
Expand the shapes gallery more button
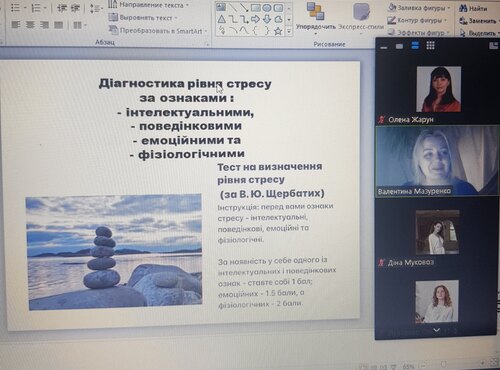pos(289,31)
